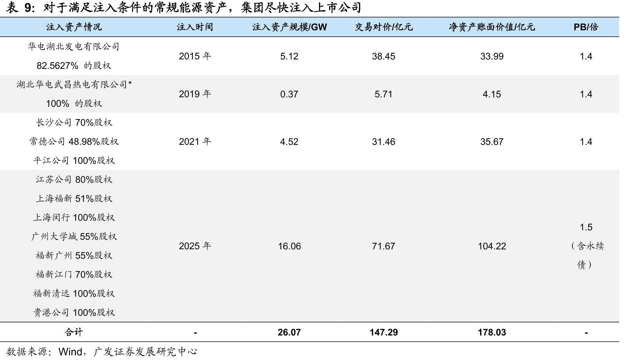
Task: Click 长沙公司 70%股权
Action: [74, 122]
